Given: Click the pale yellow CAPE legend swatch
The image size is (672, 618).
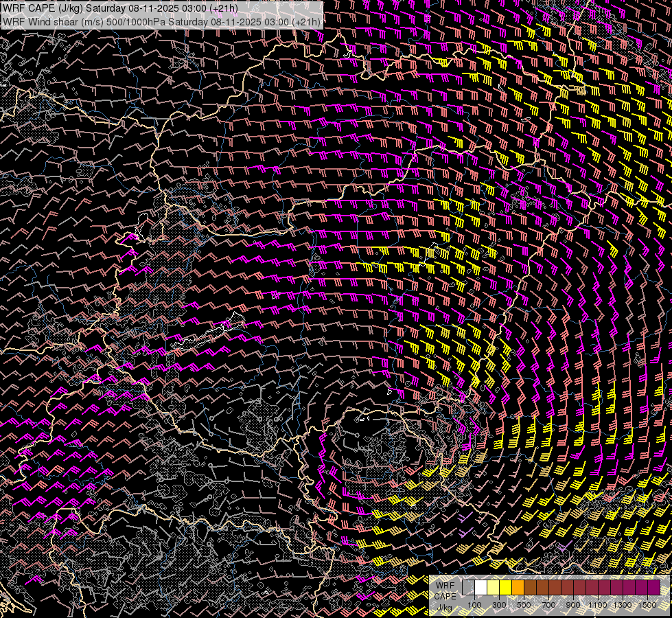Looking at the screenshot, I should point(493,587).
